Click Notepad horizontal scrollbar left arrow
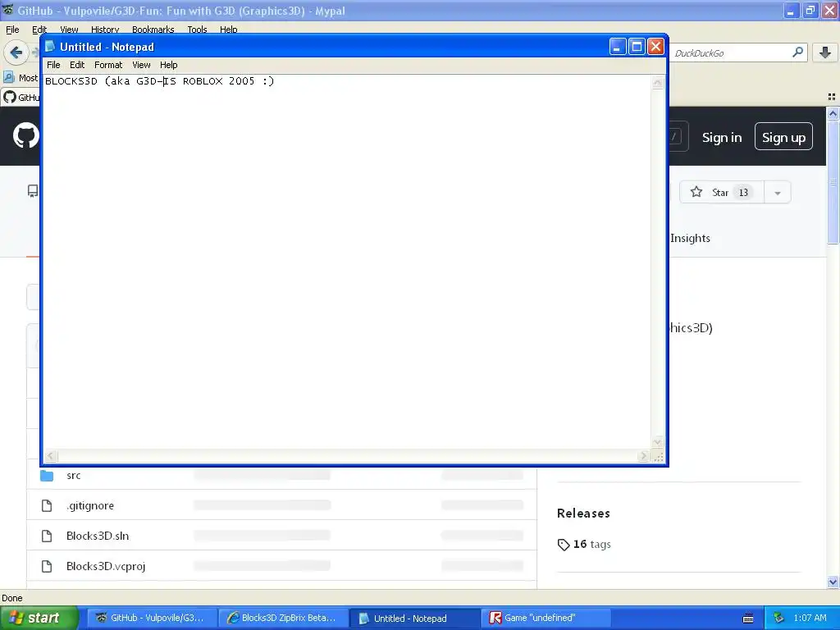 [x=50, y=456]
